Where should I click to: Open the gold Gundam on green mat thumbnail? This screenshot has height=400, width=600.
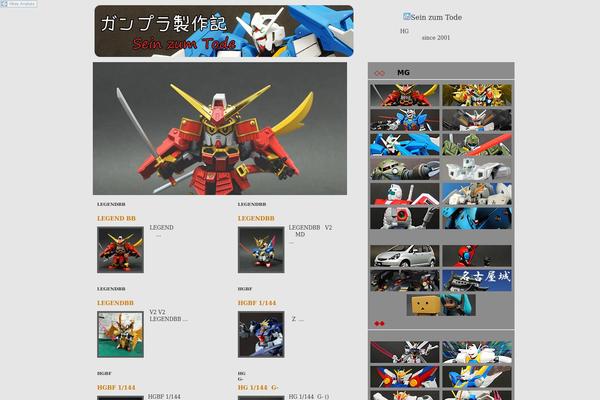click(x=121, y=334)
